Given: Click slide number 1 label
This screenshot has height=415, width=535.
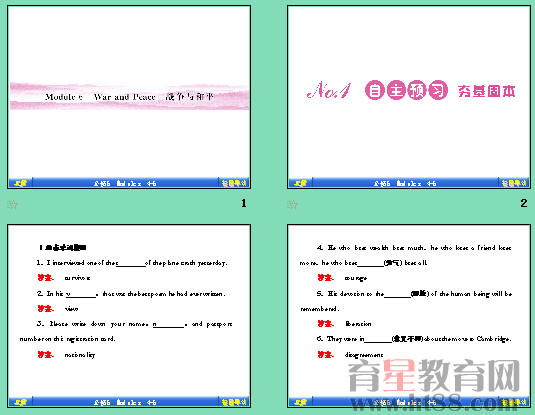Looking at the screenshot, I should click(244, 203).
